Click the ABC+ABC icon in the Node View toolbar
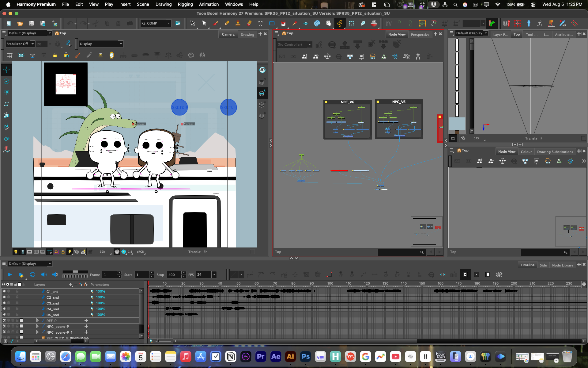 click(406, 56)
